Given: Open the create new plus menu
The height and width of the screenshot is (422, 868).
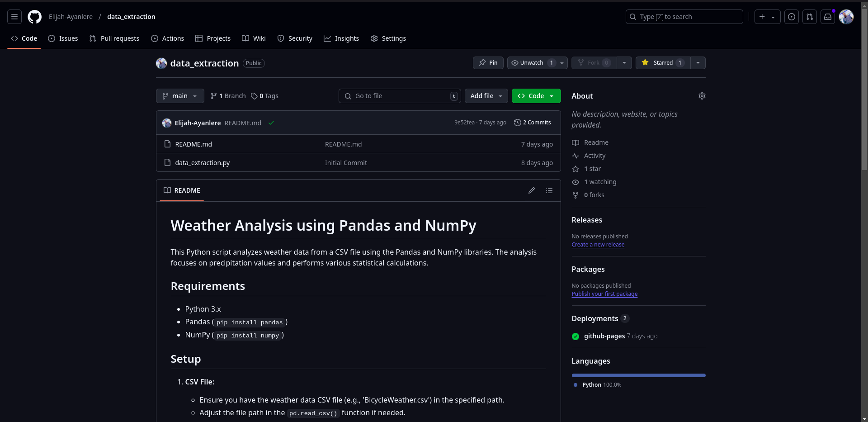Looking at the screenshot, I should 767,17.
